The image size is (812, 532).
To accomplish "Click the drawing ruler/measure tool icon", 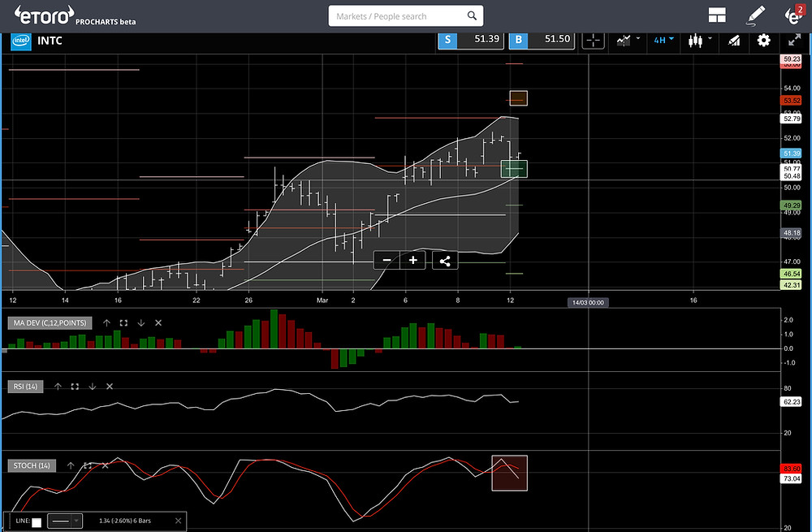I will click(x=734, y=41).
